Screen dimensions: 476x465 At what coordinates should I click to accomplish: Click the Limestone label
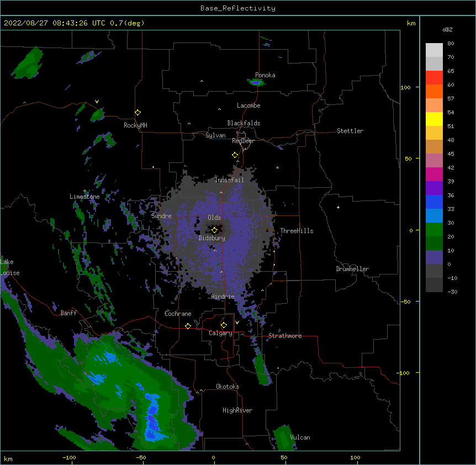click(84, 197)
